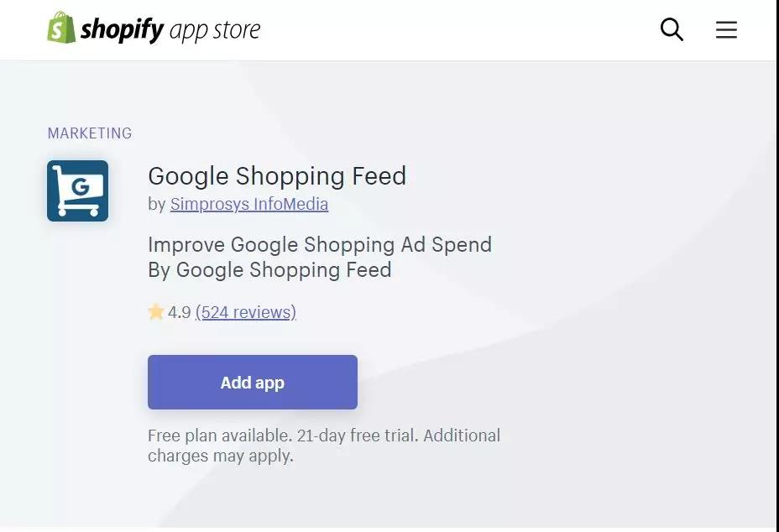Click the yellow rating star icon
Screen dimensions: 779x532
[156, 312]
